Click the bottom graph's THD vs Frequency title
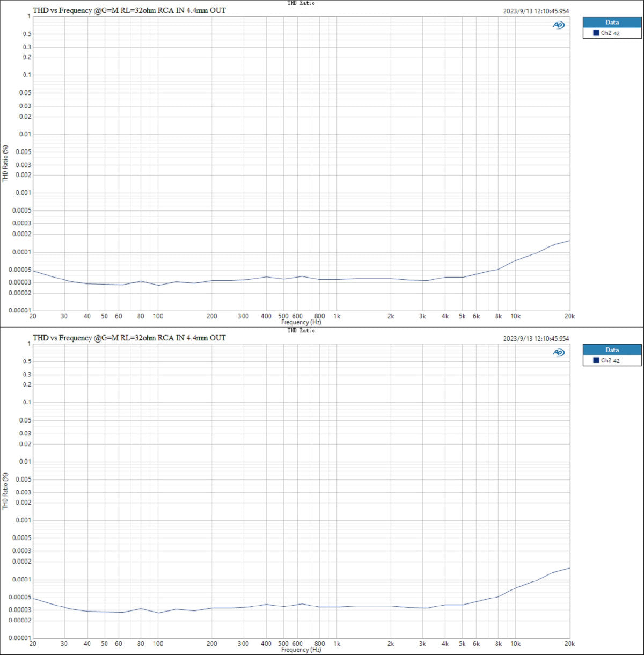This screenshot has height=655, width=644. [x=129, y=338]
